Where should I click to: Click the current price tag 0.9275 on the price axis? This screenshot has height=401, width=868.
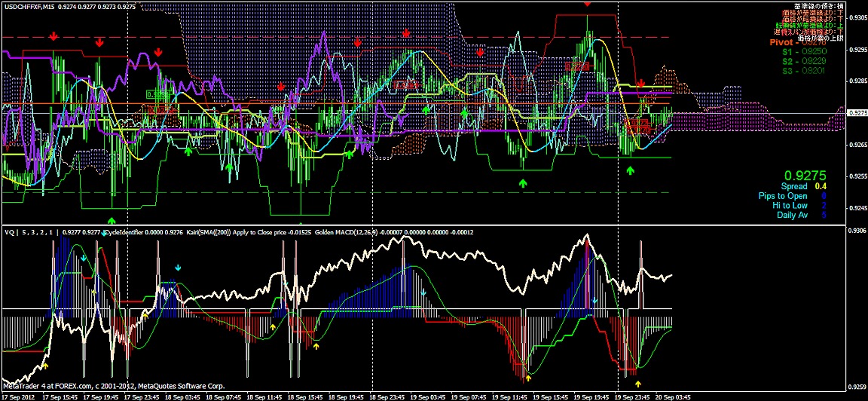pyautogui.click(x=857, y=112)
